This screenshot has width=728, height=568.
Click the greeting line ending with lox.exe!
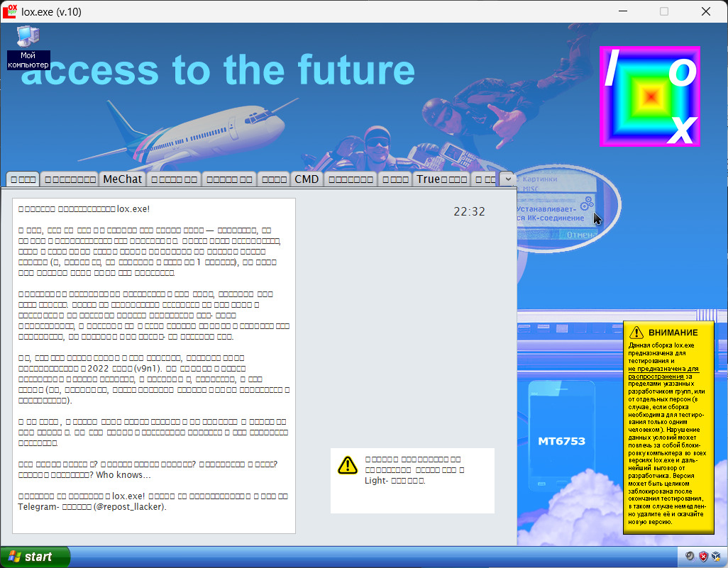coord(84,208)
